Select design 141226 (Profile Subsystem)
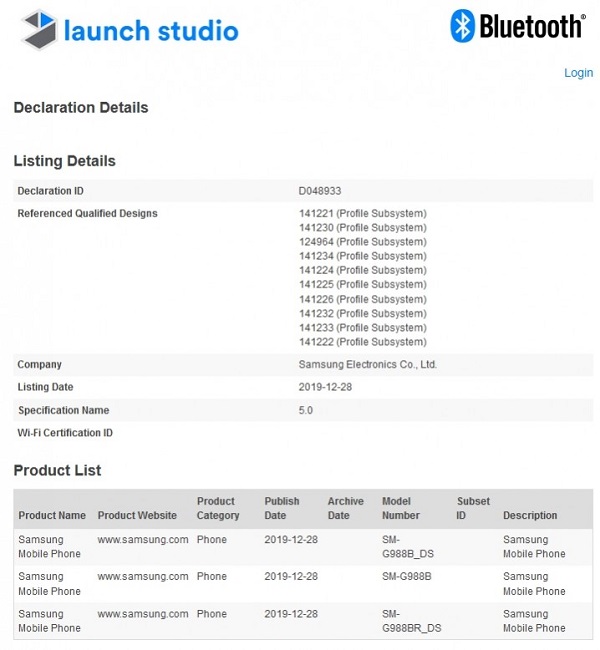Image resolution: width=600 pixels, height=650 pixels. 362,299
